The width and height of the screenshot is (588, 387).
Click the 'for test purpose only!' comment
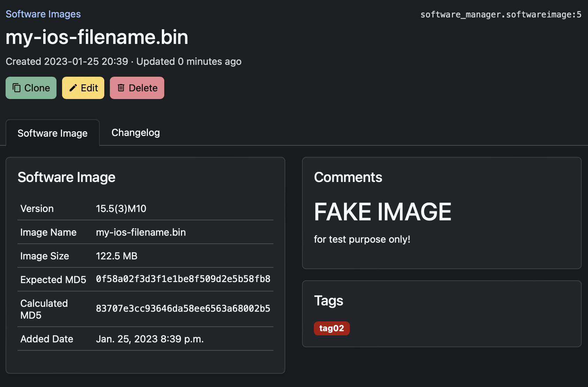tap(362, 239)
